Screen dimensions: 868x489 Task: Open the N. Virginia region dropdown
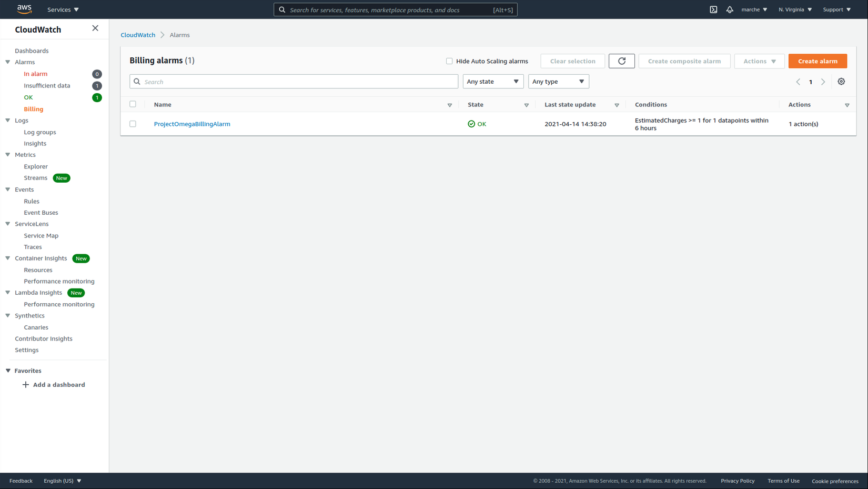[x=795, y=9]
